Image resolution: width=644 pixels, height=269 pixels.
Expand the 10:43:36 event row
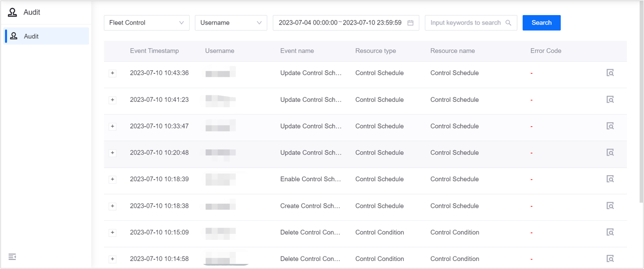[x=112, y=73]
